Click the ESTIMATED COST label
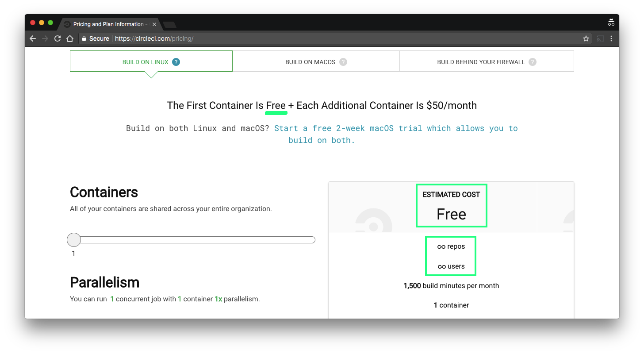Image resolution: width=644 pixels, height=354 pixels. click(x=451, y=195)
